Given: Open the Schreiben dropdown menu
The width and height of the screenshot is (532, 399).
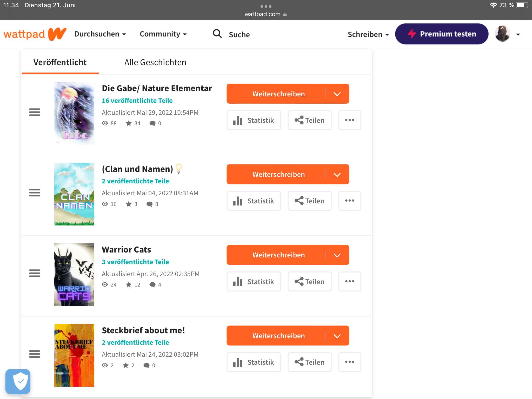Looking at the screenshot, I should pyautogui.click(x=368, y=34).
